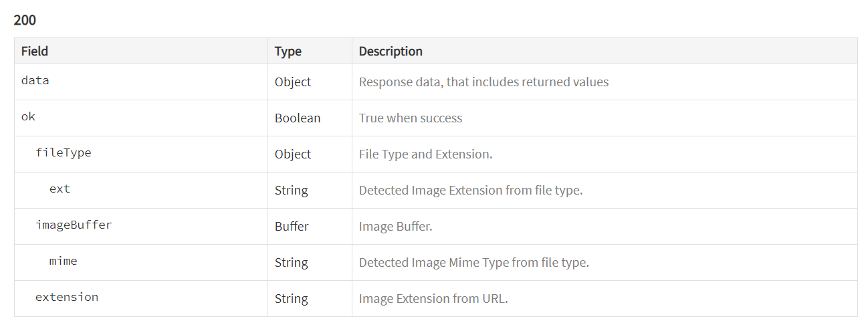
Task: Click the ext field name
Action: [x=60, y=189]
